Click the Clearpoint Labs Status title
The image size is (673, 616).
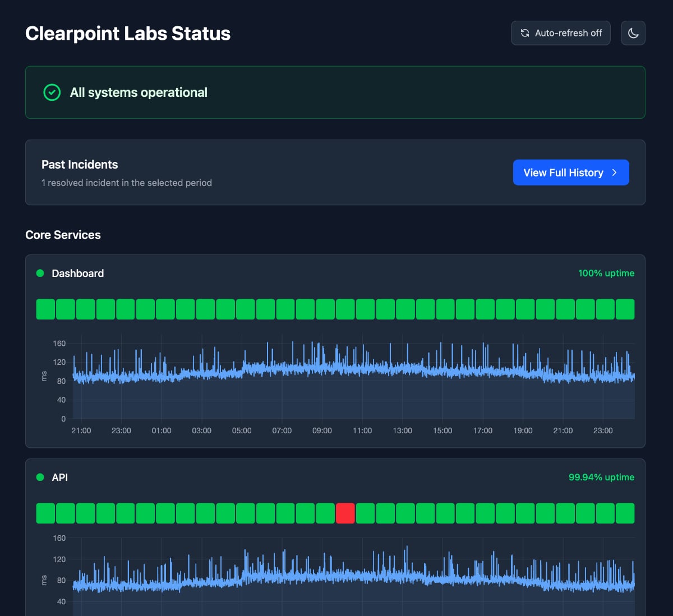click(127, 33)
